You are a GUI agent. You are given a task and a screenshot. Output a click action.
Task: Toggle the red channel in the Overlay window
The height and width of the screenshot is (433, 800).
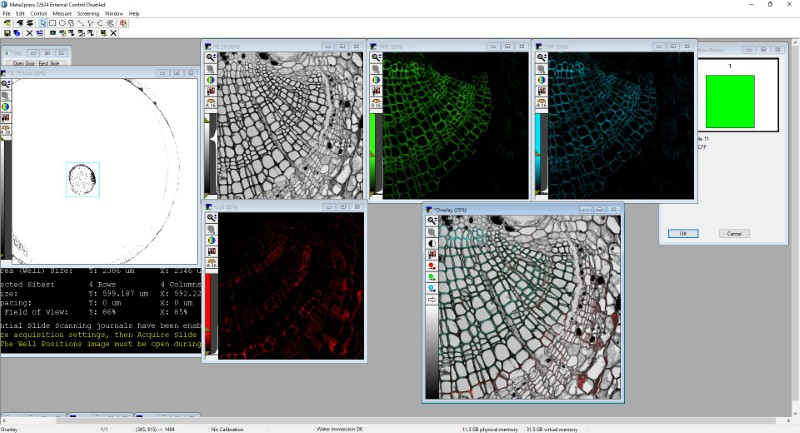click(432, 266)
